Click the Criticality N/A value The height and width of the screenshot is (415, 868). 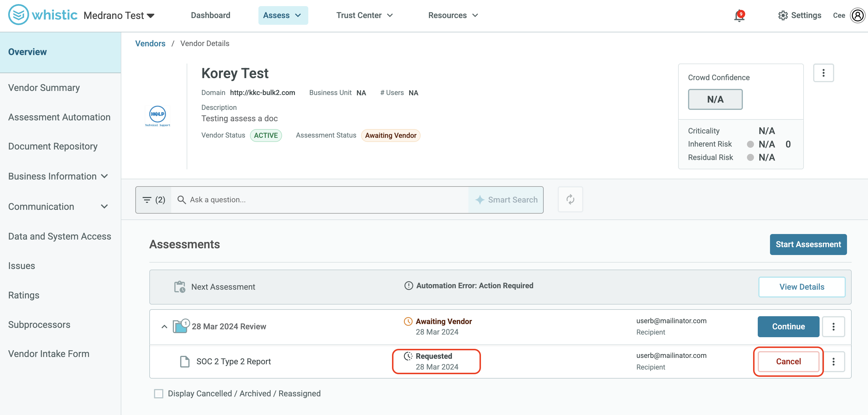[x=766, y=131]
